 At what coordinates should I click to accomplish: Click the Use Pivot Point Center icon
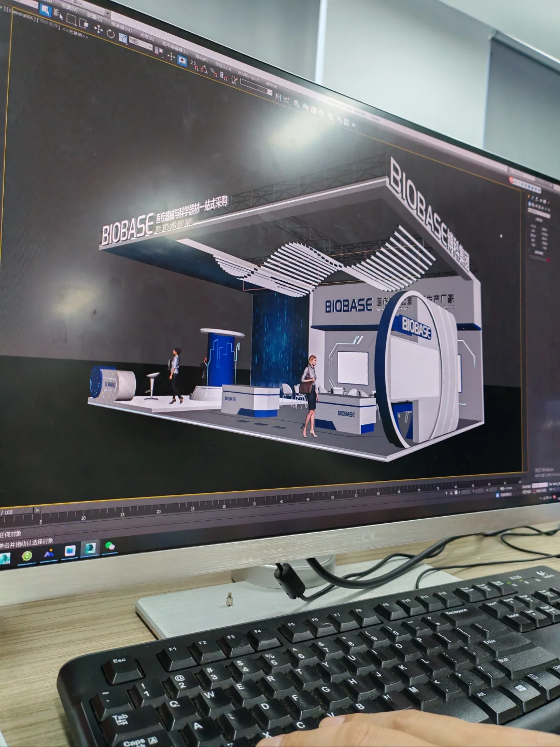(159, 51)
